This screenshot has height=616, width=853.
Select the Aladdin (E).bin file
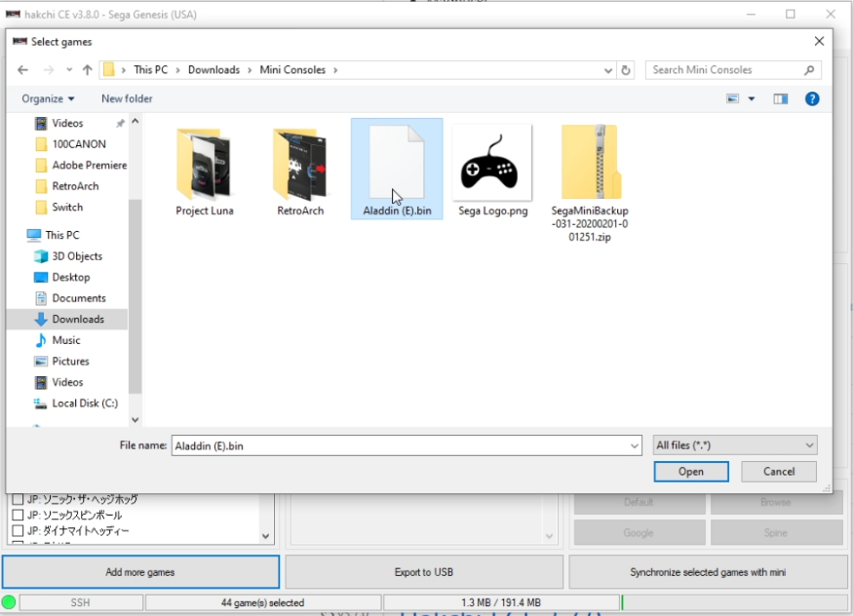pyautogui.click(x=397, y=169)
